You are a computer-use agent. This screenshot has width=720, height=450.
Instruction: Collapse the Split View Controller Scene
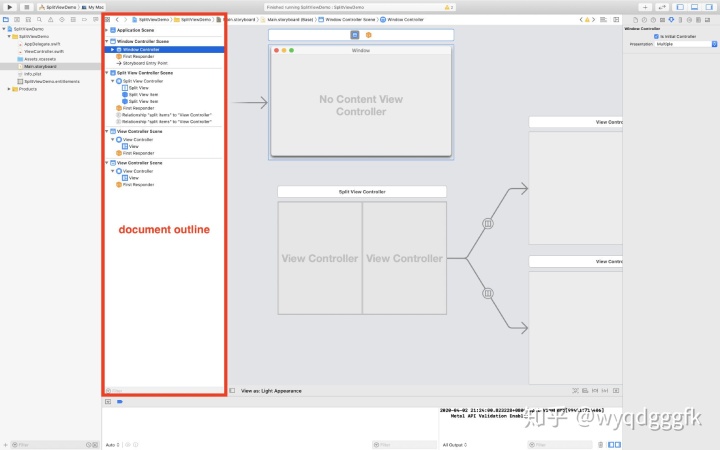[107, 73]
